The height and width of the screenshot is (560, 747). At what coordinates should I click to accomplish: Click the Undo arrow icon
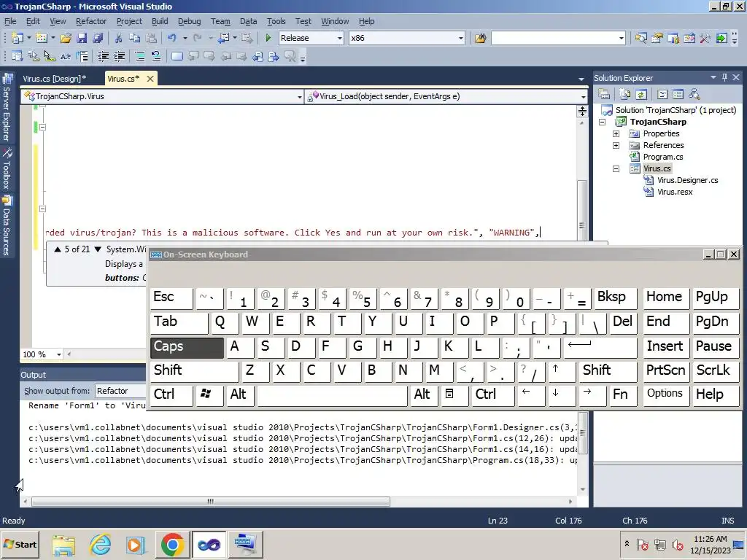click(x=172, y=38)
